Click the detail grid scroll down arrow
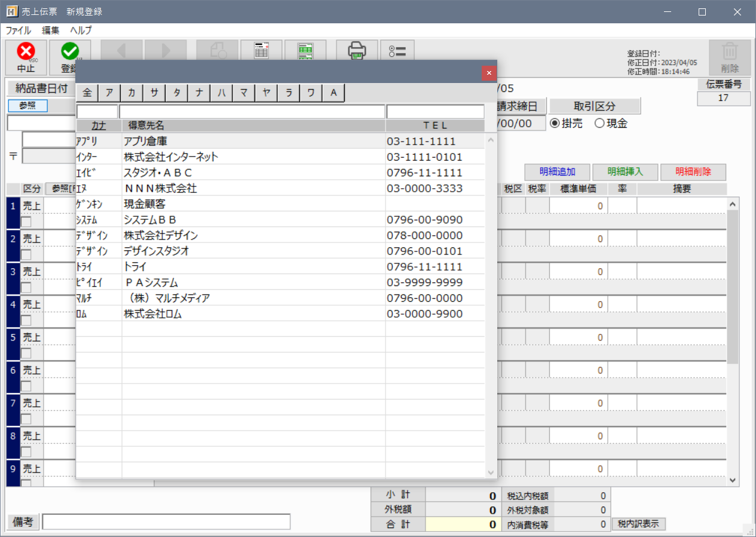 733,480
